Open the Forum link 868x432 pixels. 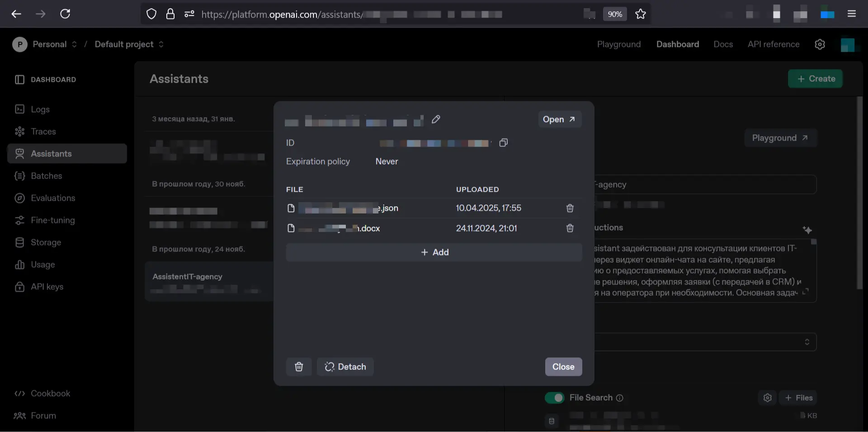[35, 416]
